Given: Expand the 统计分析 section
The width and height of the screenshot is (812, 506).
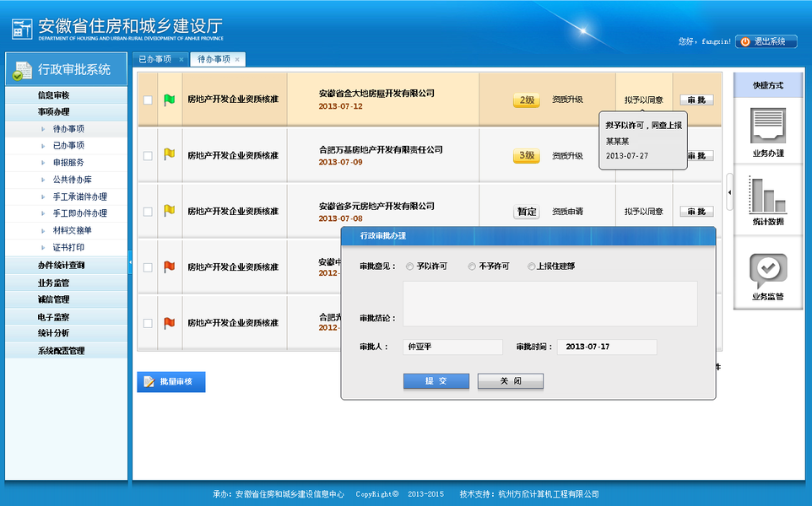Looking at the screenshot, I should coord(67,333).
